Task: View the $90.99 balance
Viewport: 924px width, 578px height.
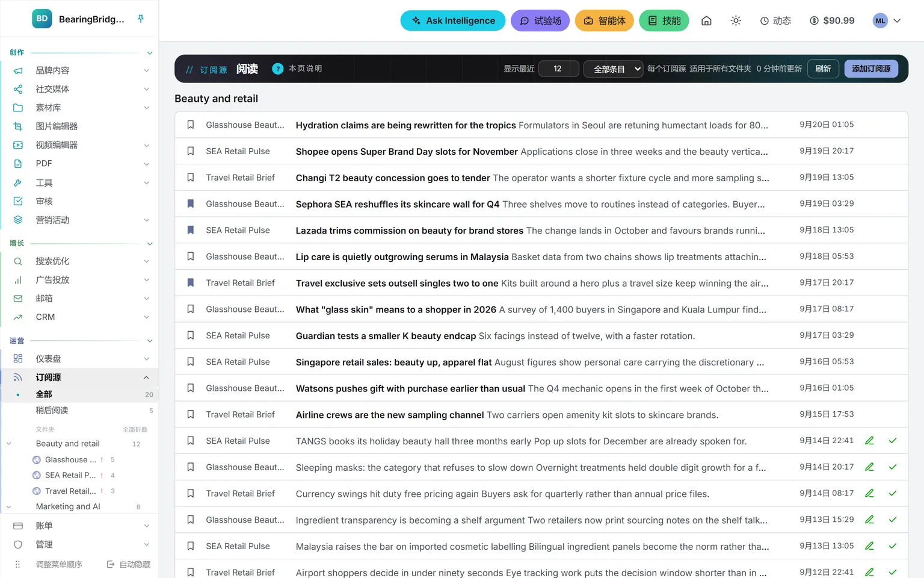Action: (832, 20)
